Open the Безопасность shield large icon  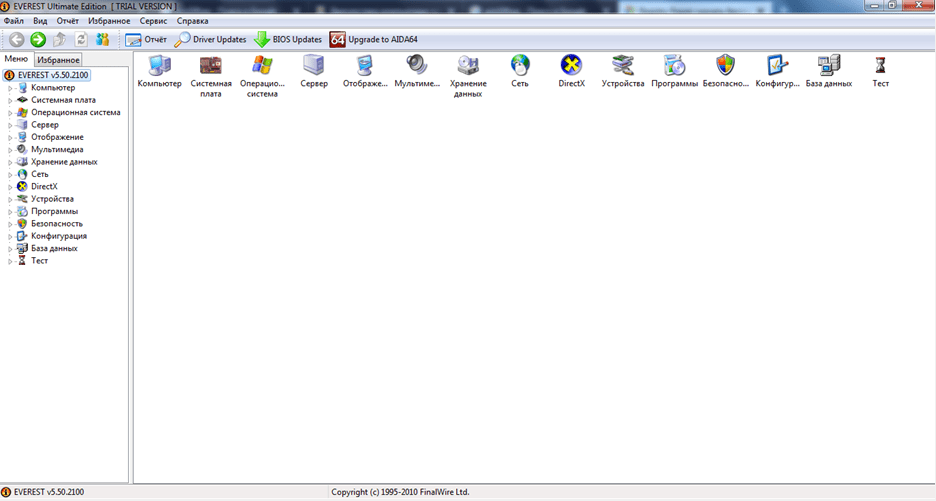[x=725, y=65]
